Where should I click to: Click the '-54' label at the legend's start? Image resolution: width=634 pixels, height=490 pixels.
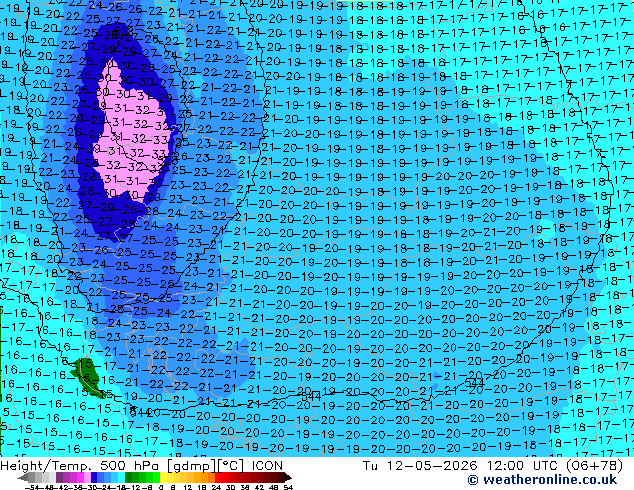point(32,487)
